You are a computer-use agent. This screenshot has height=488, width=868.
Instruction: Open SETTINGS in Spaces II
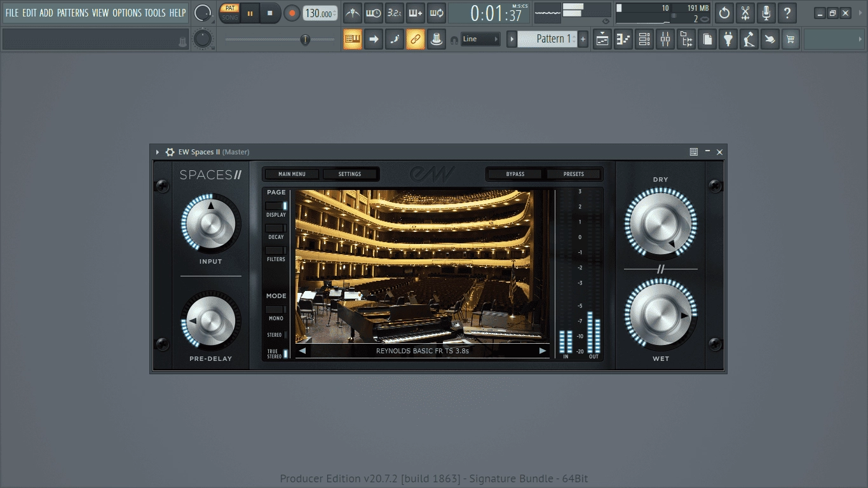[349, 174]
